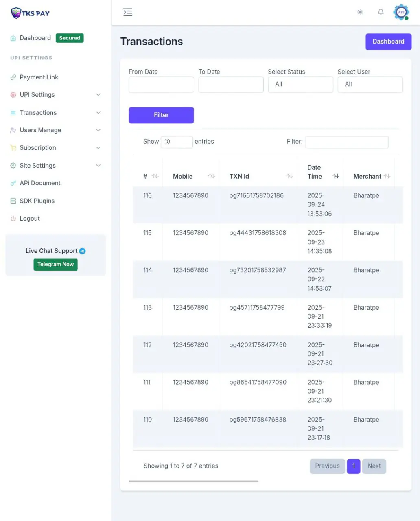This screenshot has width=420, height=521.
Task: Click the horizontal scrollbar below the table
Action: 193,481
